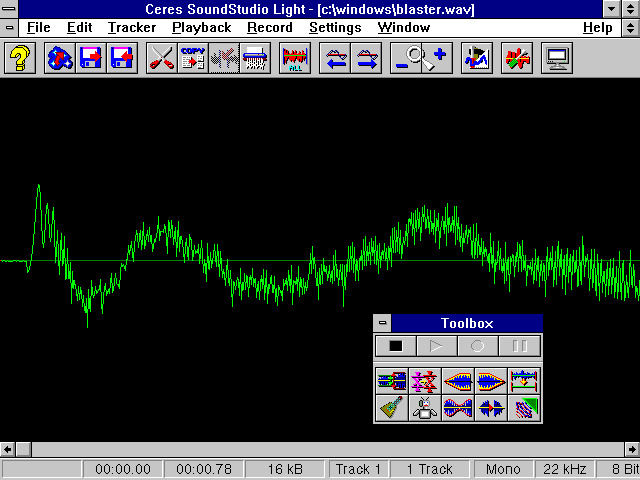Click the robot voice effect icon
640x480 pixels.
pos(425,408)
